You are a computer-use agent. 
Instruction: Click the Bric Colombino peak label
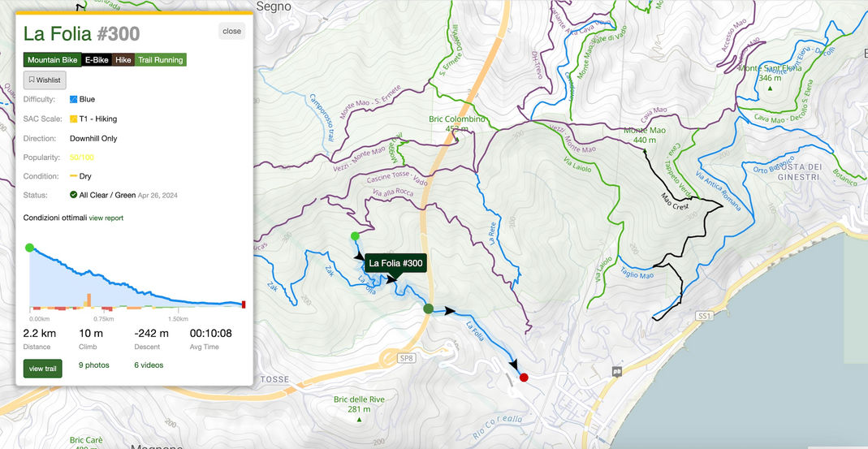(x=456, y=123)
